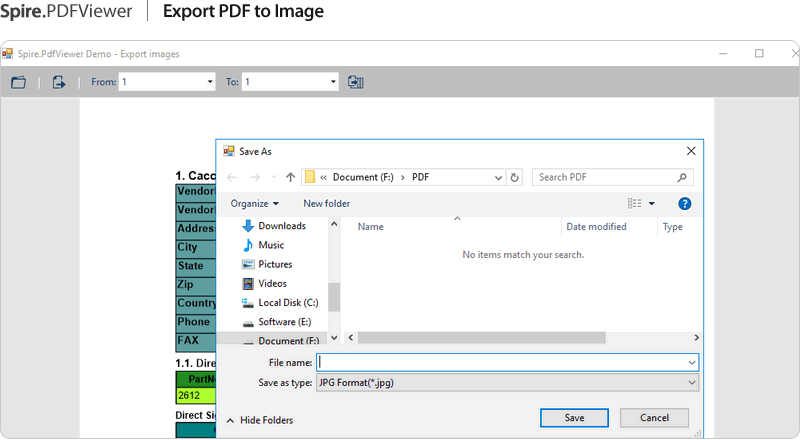Screen dimensions: 800x440
Task: Click the horizontal scrollbar right arrow
Action: pyautogui.click(x=696, y=337)
